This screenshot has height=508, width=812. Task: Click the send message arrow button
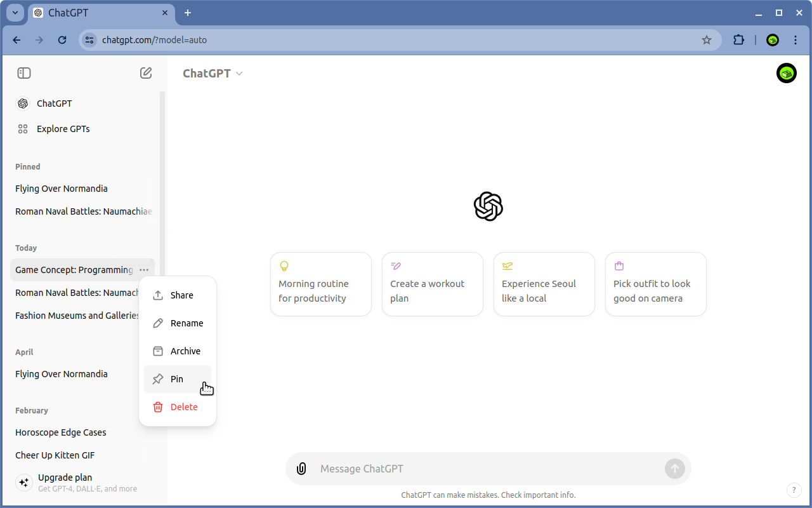coord(675,469)
